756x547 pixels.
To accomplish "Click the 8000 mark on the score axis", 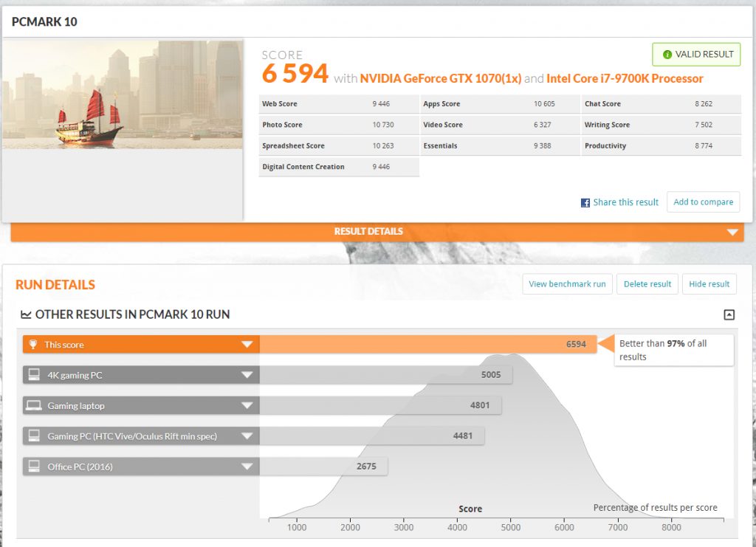I will [x=671, y=527].
